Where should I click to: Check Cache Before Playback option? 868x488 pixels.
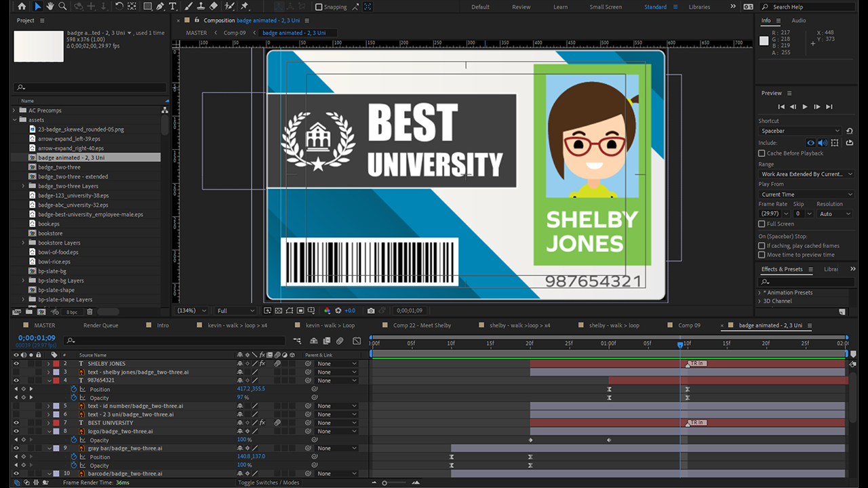point(762,153)
